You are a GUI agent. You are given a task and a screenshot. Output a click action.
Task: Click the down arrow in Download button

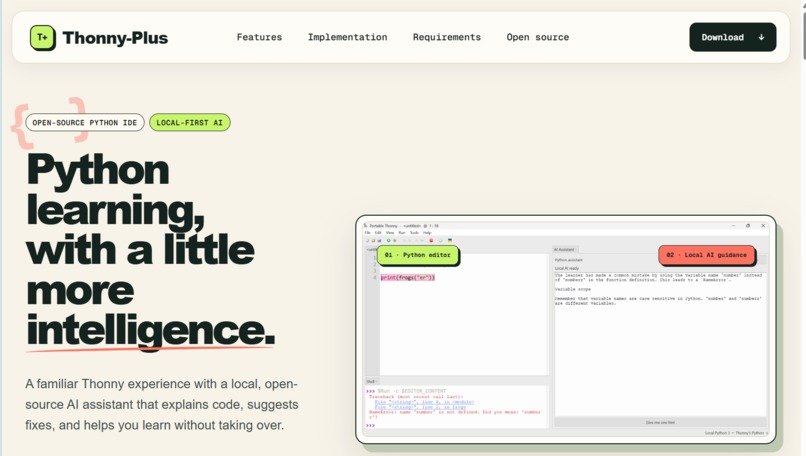point(761,37)
